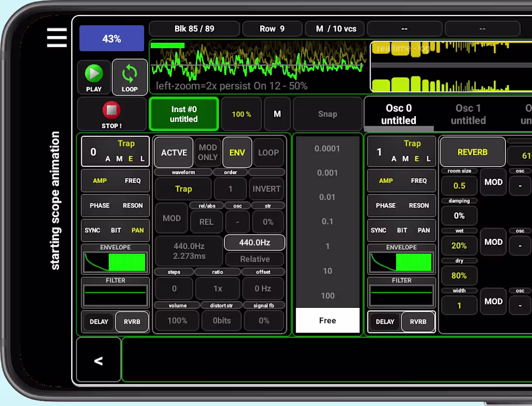Click the M mute icon beside 100%
This screenshot has height=406, width=532.
pyautogui.click(x=277, y=114)
